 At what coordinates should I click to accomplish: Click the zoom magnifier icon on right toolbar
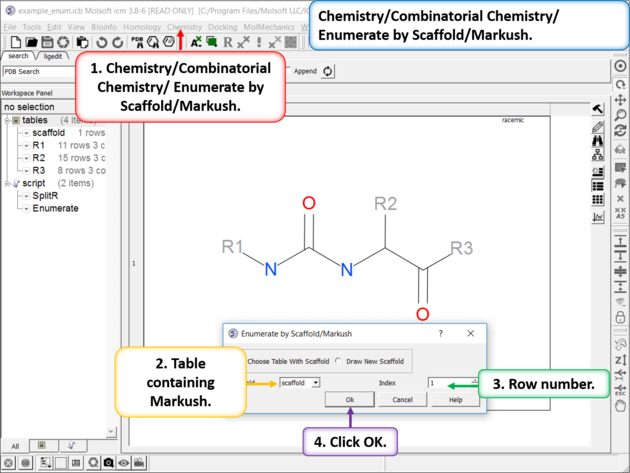click(x=621, y=115)
